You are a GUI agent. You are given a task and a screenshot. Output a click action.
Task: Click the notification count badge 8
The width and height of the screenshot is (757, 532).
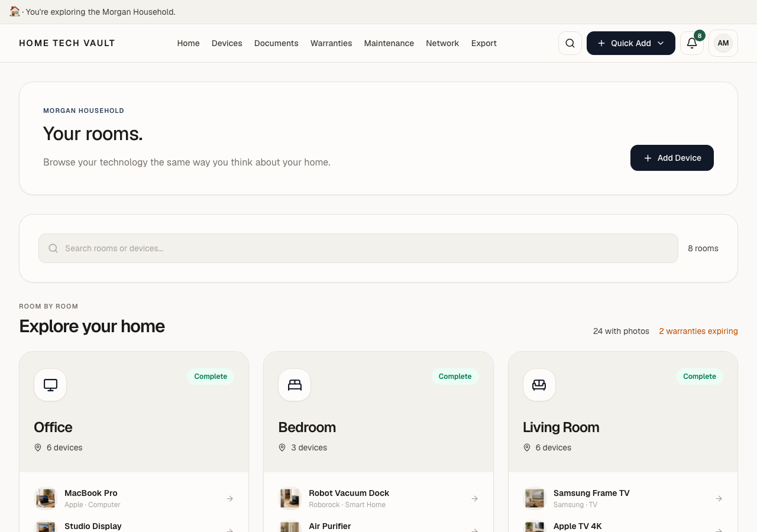pyautogui.click(x=700, y=35)
